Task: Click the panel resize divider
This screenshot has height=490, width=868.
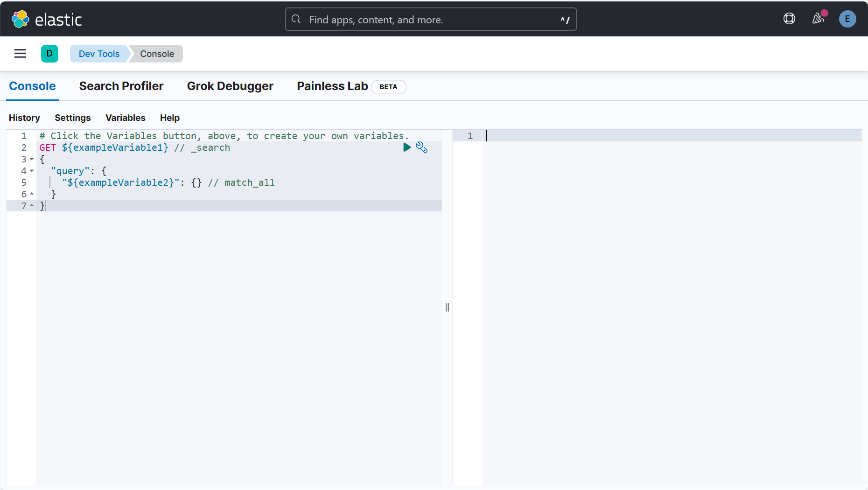Action: 447,307
